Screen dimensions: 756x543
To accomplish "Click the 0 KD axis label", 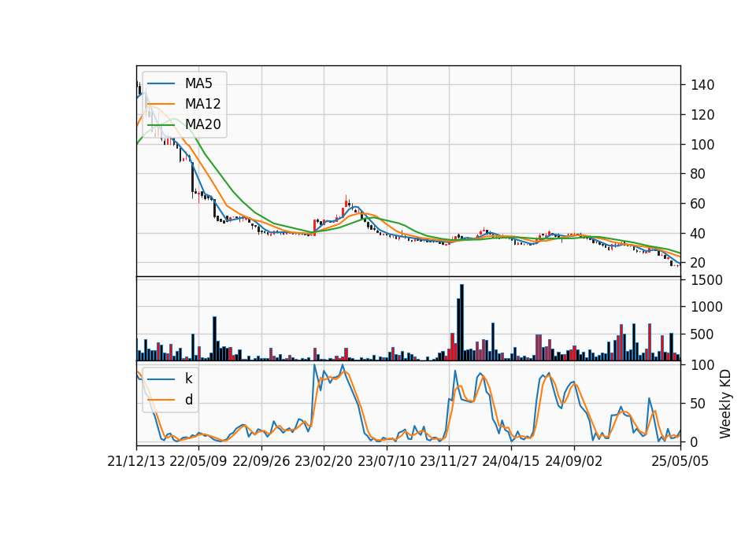I will click(x=695, y=441).
